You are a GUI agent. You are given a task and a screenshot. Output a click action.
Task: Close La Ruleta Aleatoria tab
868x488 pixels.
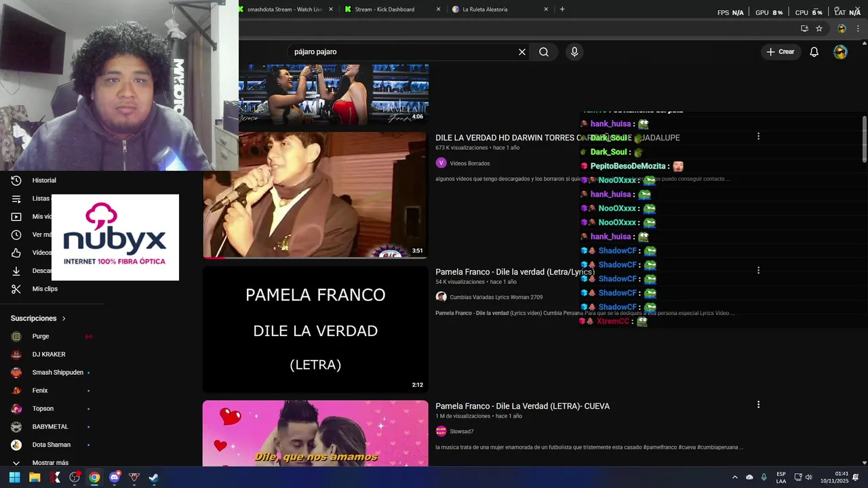tap(546, 9)
